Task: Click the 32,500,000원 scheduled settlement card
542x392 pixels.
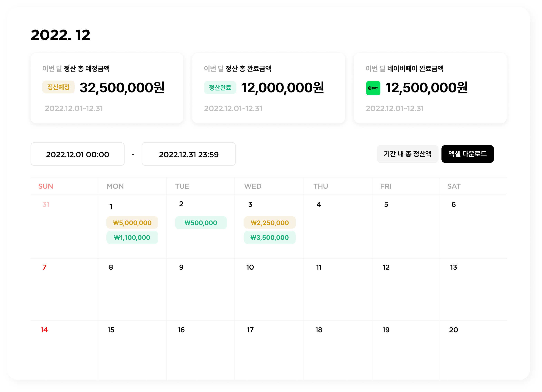Action: coord(107,88)
